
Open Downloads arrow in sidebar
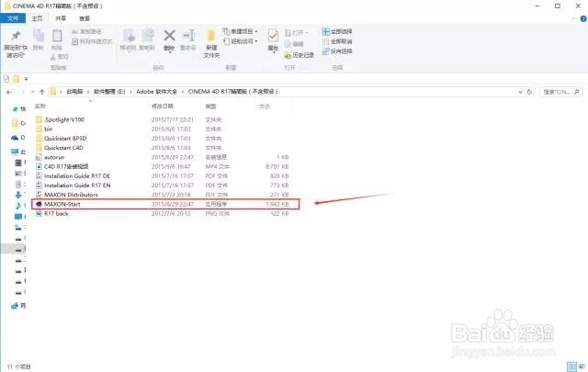tap(18, 195)
